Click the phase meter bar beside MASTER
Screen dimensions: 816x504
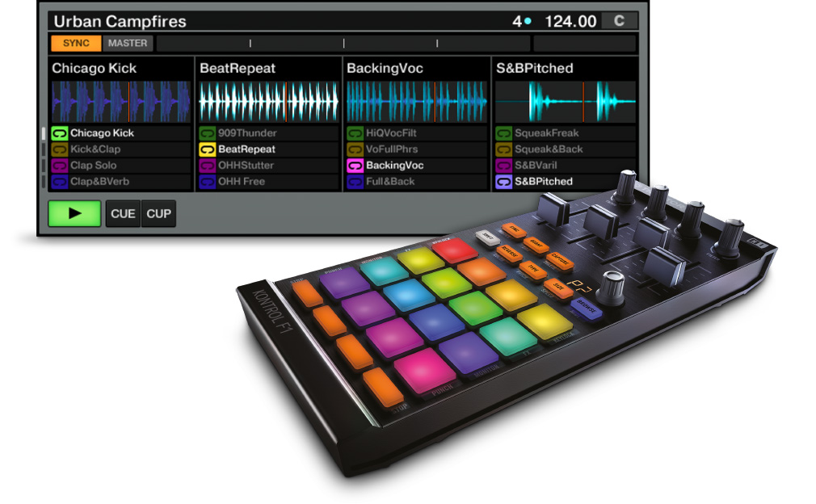pyautogui.click(x=343, y=44)
